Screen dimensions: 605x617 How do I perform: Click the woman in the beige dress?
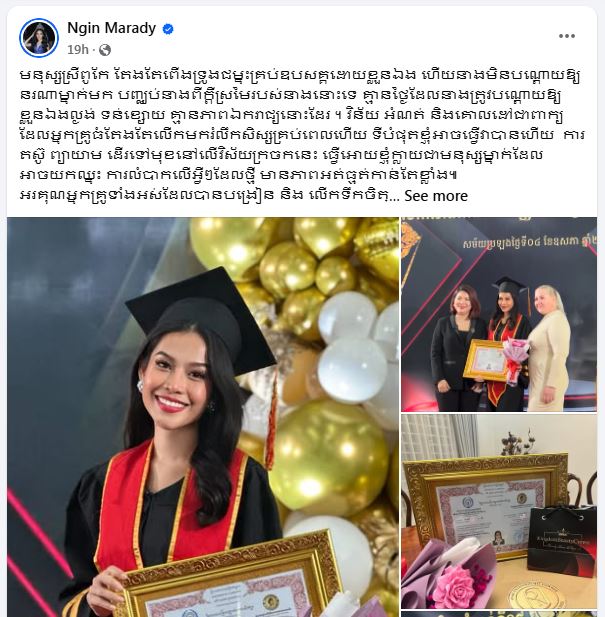[548, 348]
